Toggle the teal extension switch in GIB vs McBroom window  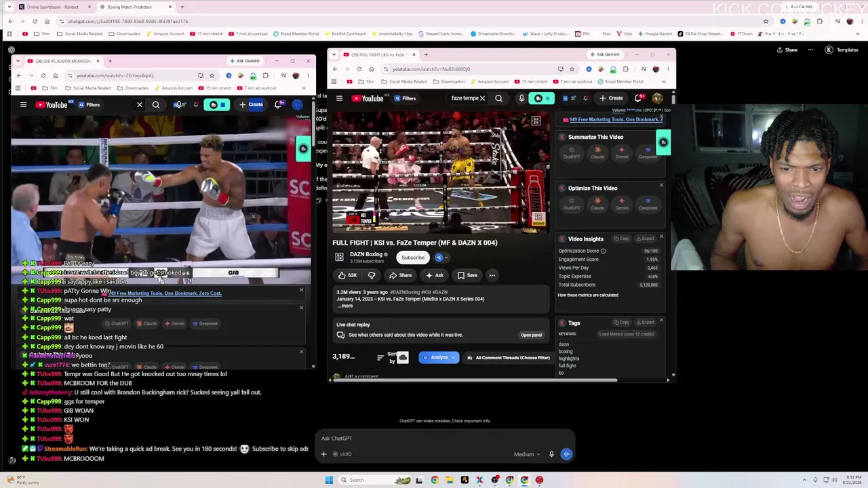(x=218, y=105)
